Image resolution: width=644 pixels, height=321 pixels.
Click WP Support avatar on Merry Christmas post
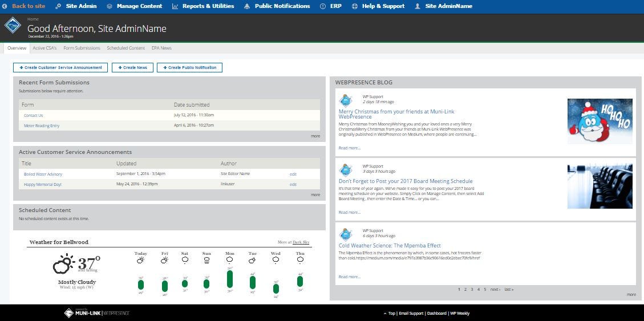(346, 100)
